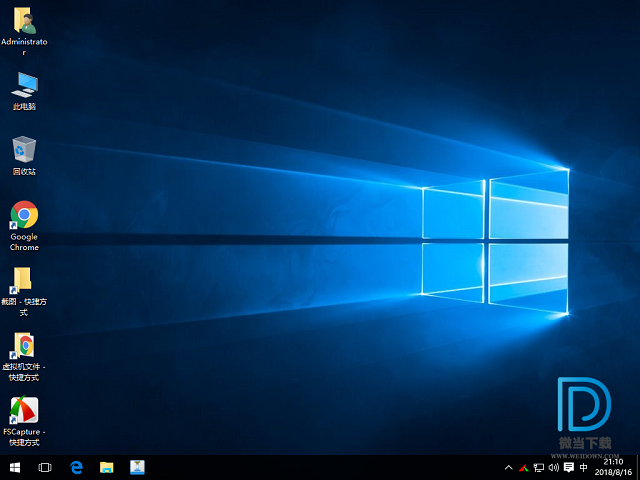Open the network status tray icon
The height and width of the screenshot is (480, 640).
(539, 468)
